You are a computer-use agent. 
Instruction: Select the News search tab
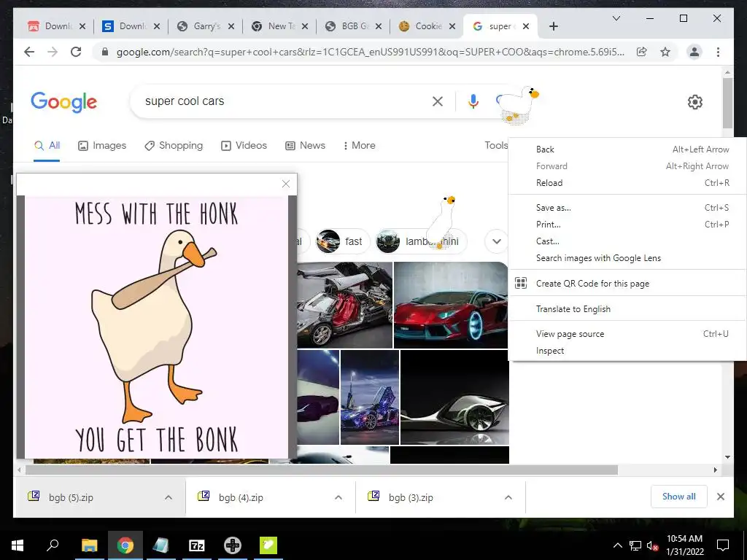pos(305,145)
